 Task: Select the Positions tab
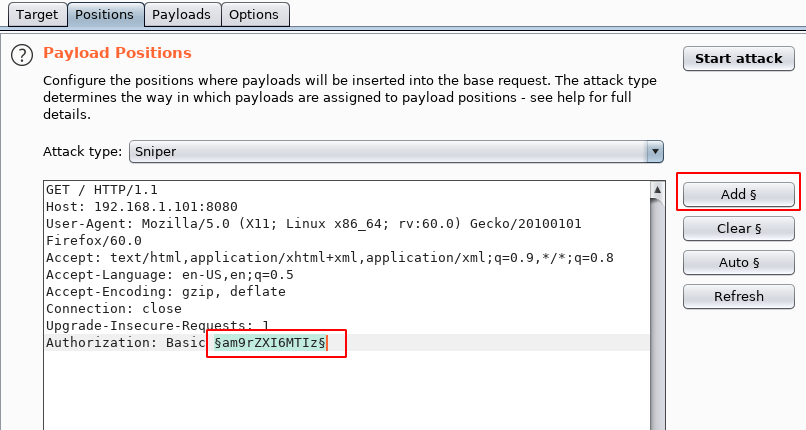[x=104, y=14]
